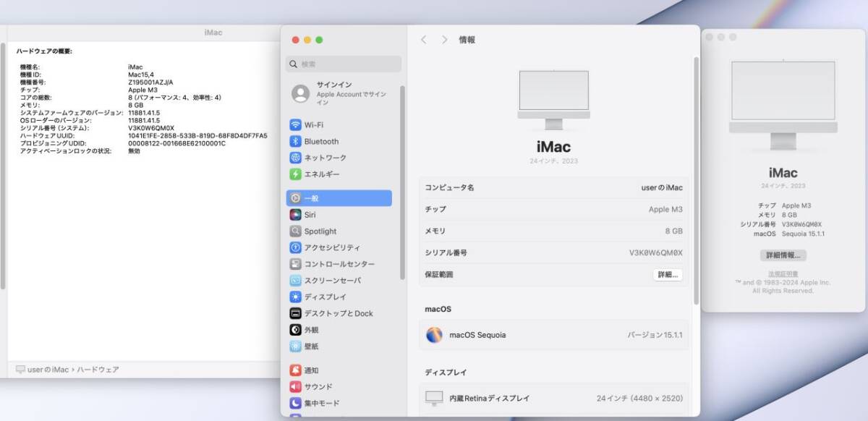Click the 情報 pane vertical scrollbar

tap(697, 181)
